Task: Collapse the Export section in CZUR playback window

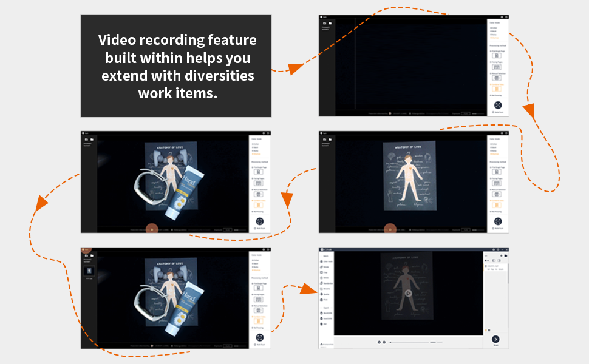Action: pyautogui.click(x=326, y=308)
